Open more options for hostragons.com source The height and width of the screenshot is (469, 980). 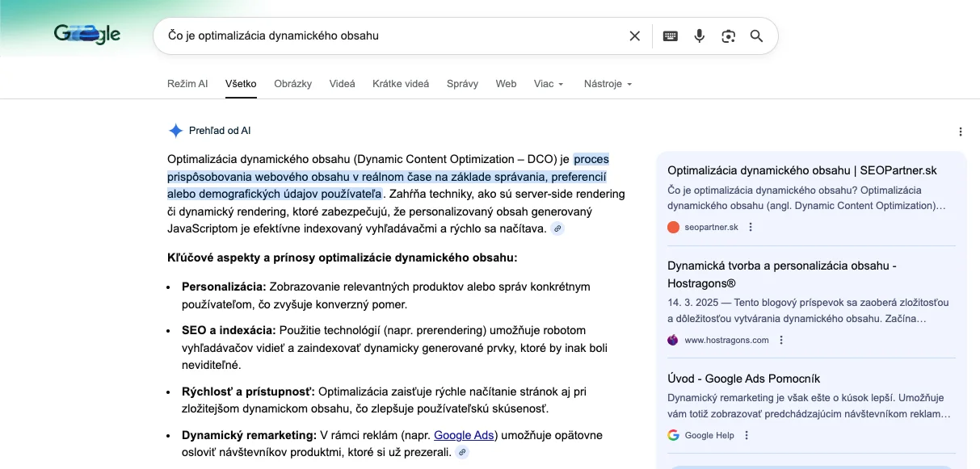pyautogui.click(x=781, y=341)
